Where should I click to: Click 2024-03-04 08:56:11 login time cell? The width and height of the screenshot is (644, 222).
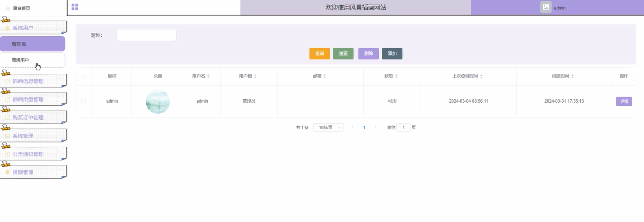[469, 101]
